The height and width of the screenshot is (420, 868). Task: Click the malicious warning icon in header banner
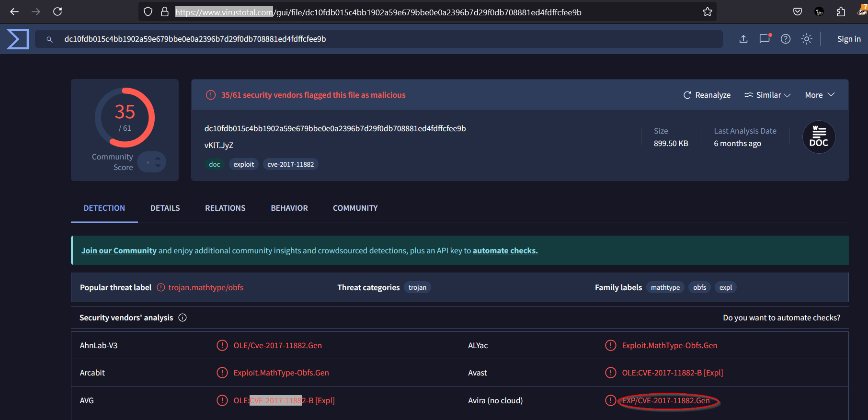coord(211,95)
